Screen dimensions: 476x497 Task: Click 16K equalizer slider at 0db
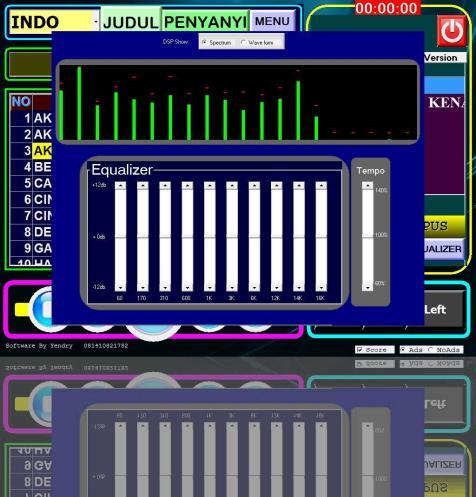tap(321, 238)
